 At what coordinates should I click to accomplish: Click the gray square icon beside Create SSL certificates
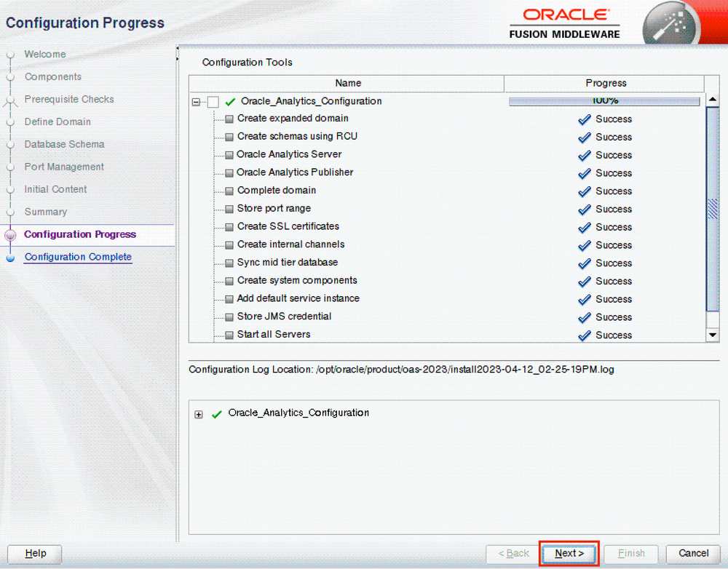point(229,227)
